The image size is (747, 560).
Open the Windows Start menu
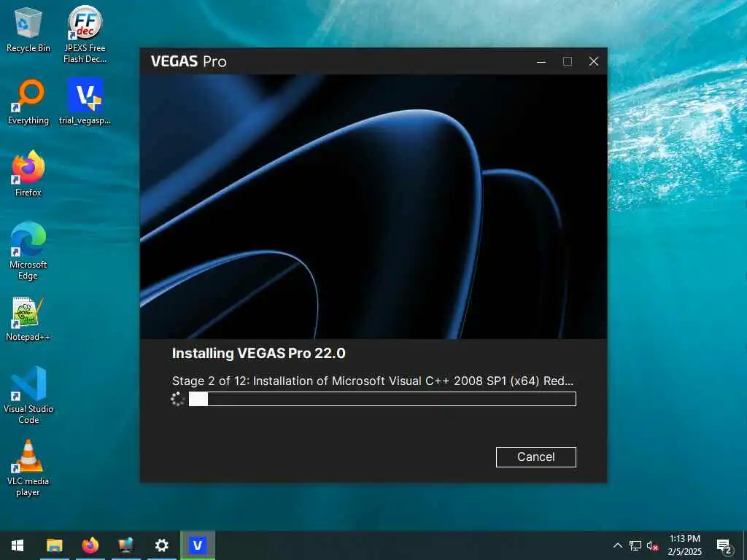pyautogui.click(x=18, y=545)
